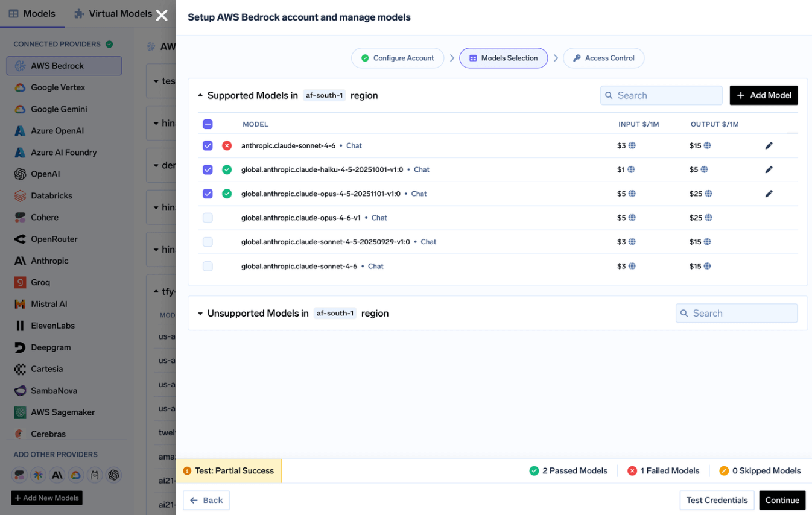Click llama provider icon under Add Other Providers

click(95, 475)
